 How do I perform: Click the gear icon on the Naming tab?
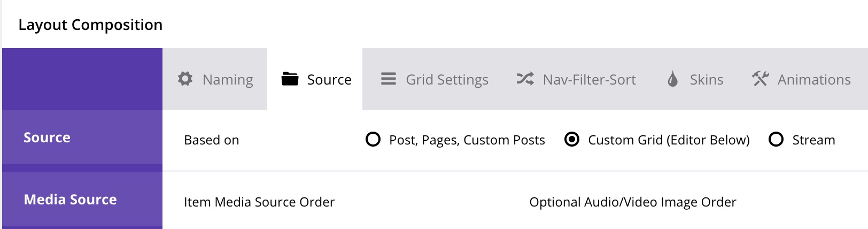(x=185, y=79)
